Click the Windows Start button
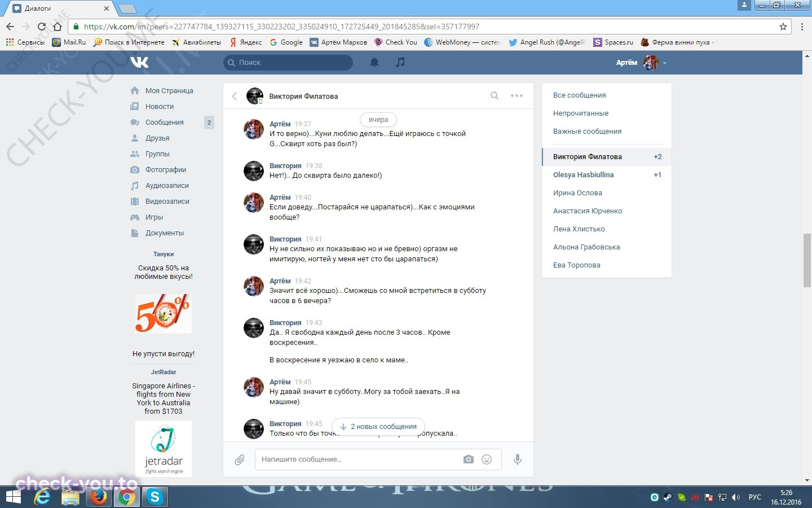The width and height of the screenshot is (812, 508). point(13,497)
